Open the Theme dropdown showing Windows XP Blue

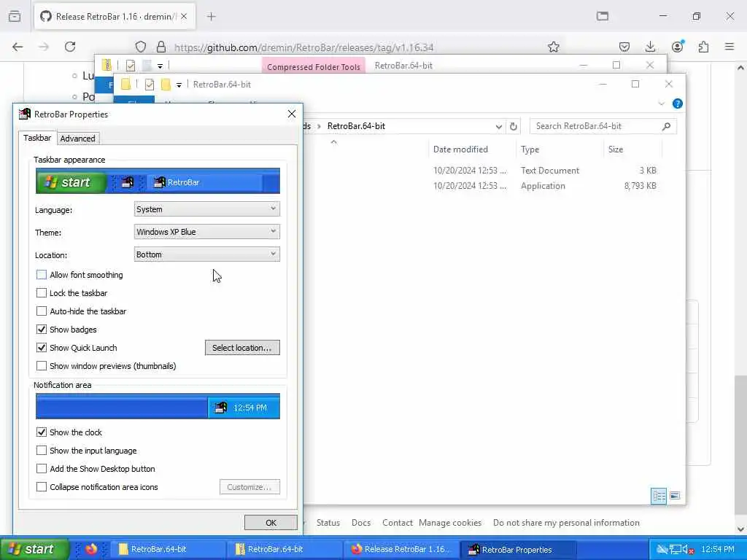coord(206,232)
